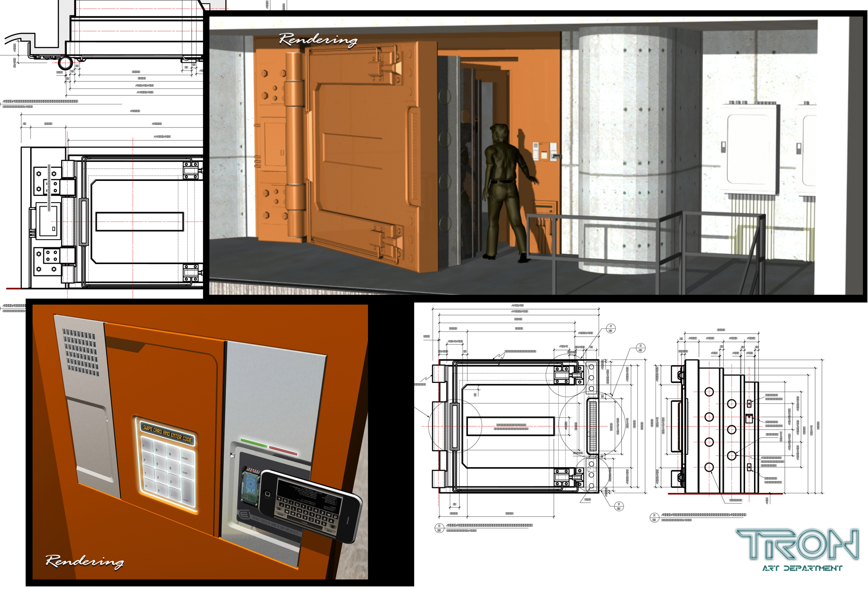Click the large white wall cabinet
Viewport: 868px width, 590px height.
(x=751, y=149)
